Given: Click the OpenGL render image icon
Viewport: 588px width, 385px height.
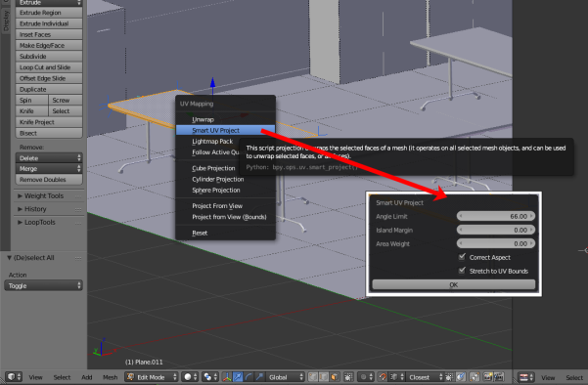Looking at the screenshot, I should coord(488,377).
